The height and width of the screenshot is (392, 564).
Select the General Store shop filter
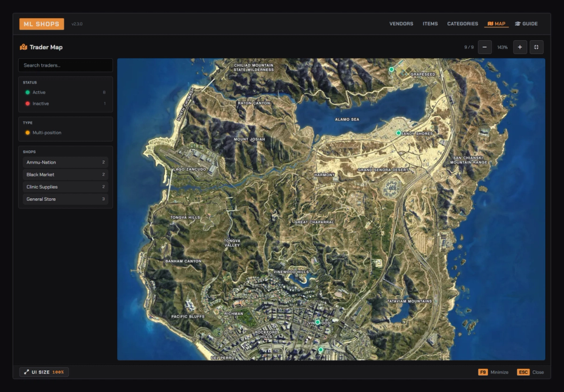(65, 199)
